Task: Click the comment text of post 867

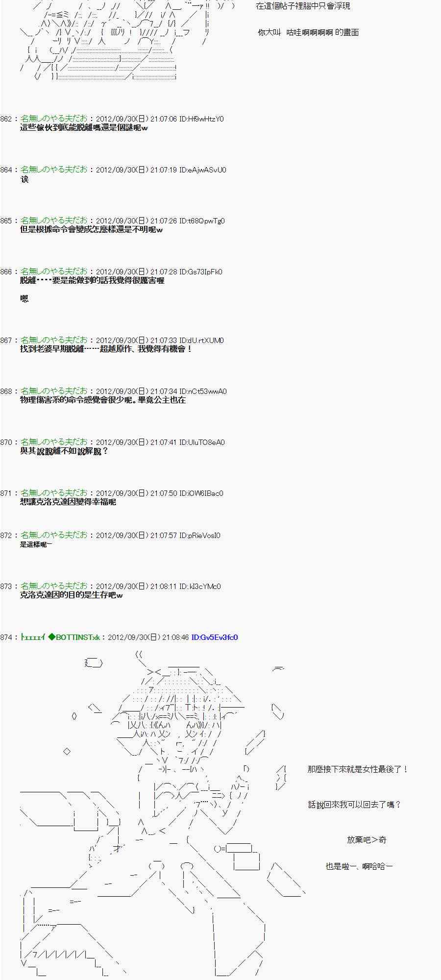Action: point(106,349)
